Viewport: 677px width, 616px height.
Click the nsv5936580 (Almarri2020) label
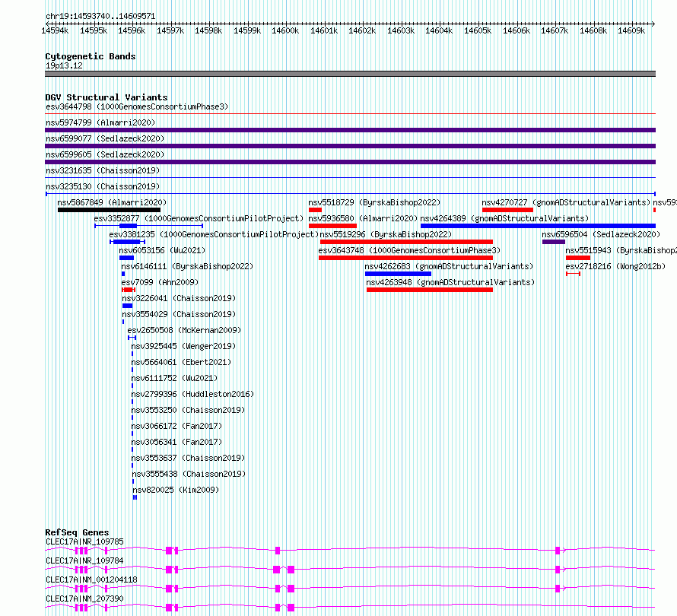(x=363, y=218)
